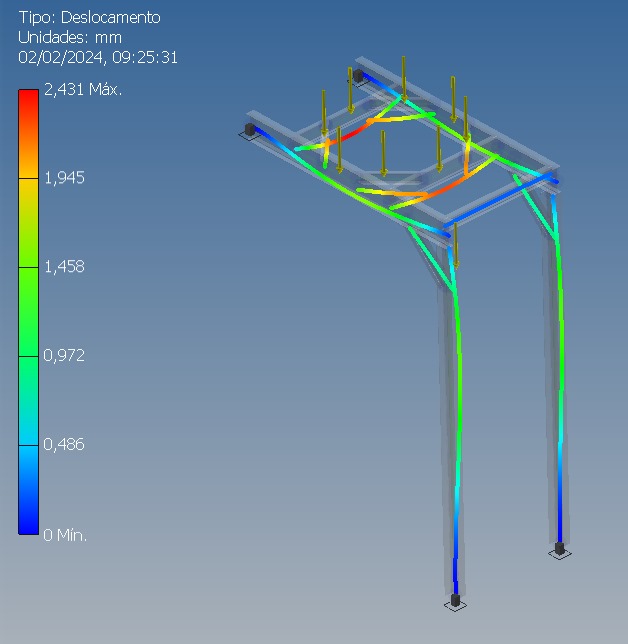The width and height of the screenshot is (628, 644).
Task: Select the load arrow above the front column
Action: click(456, 244)
